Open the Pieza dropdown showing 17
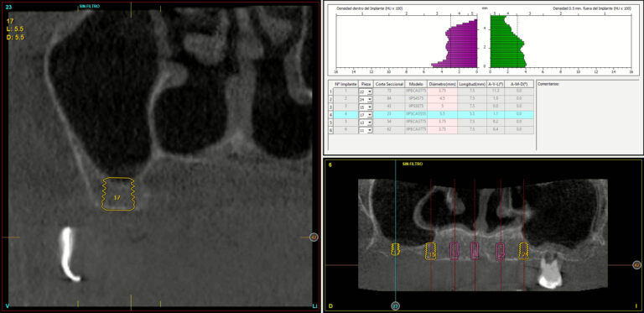 (366, 115)
